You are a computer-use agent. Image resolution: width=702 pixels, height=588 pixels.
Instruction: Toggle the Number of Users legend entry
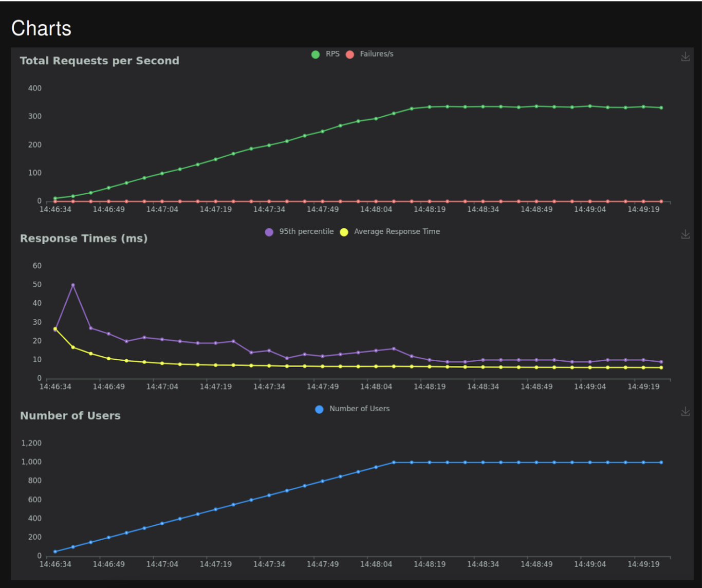(352, 409)
